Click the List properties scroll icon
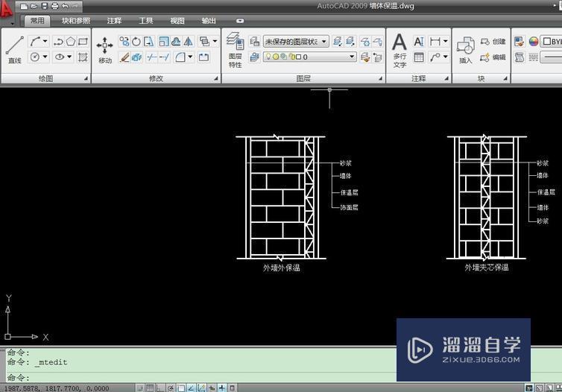562x392 pixels. pyautogui.click(x=520, y=57)
